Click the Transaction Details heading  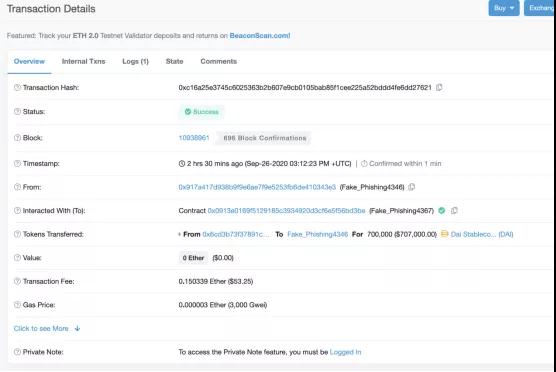pyautogui.click(x=51, y=9)
